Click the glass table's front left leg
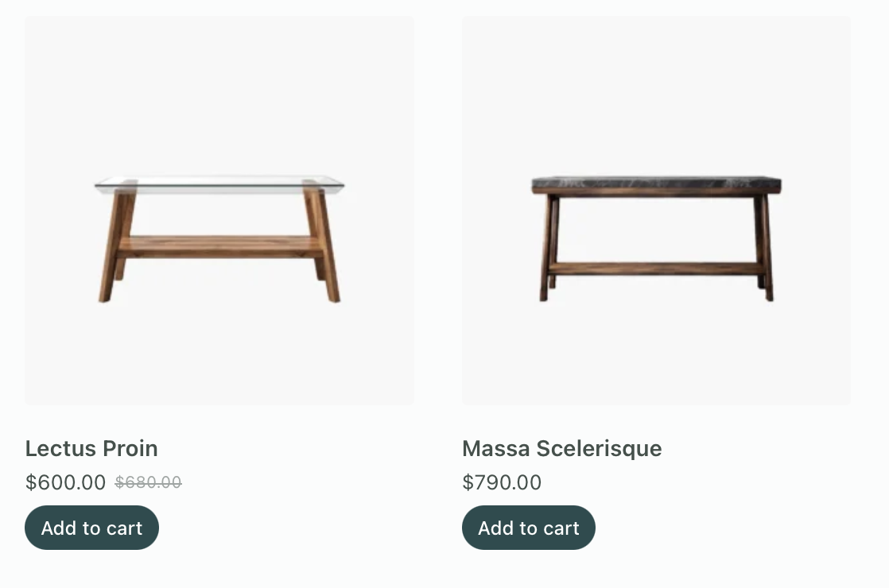 [113, 245]
